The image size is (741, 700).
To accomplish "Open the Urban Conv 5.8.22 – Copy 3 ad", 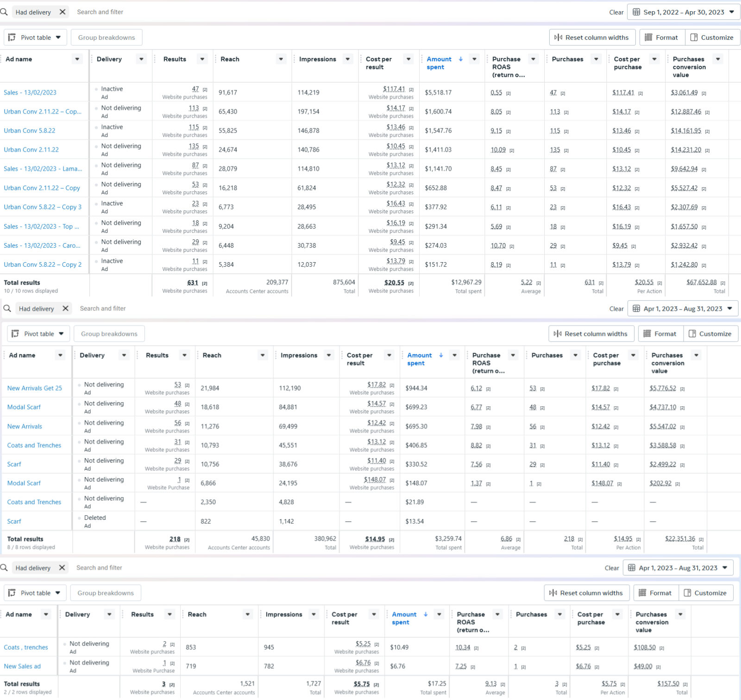I will click(x=43, y=207).
